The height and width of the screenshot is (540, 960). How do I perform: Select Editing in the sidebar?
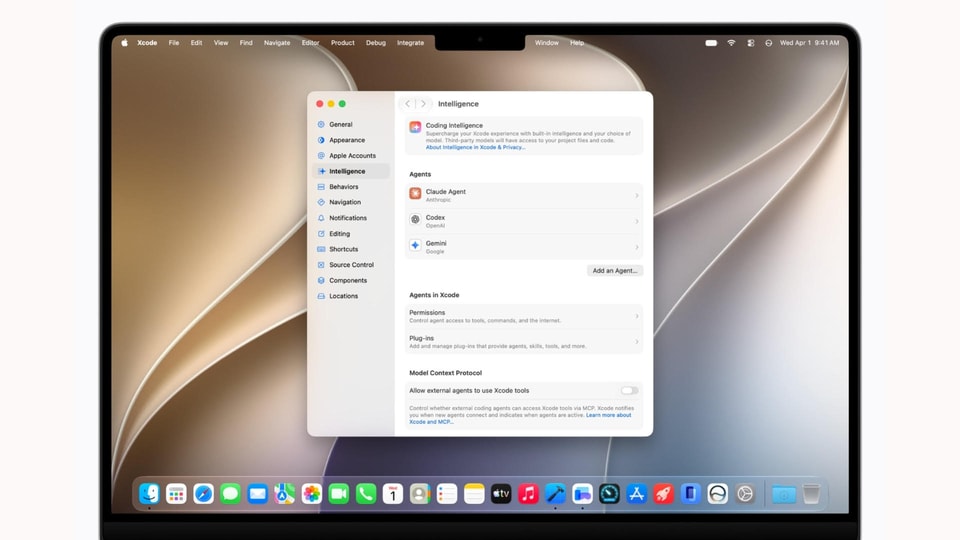pyautogui.click(x=350, y=234)
